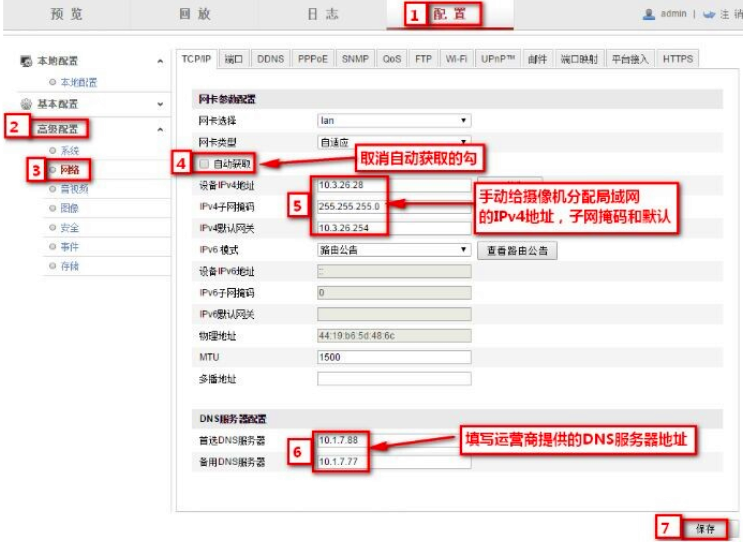Switch to the 邮件 tab
743x542 pixels.
537,59
